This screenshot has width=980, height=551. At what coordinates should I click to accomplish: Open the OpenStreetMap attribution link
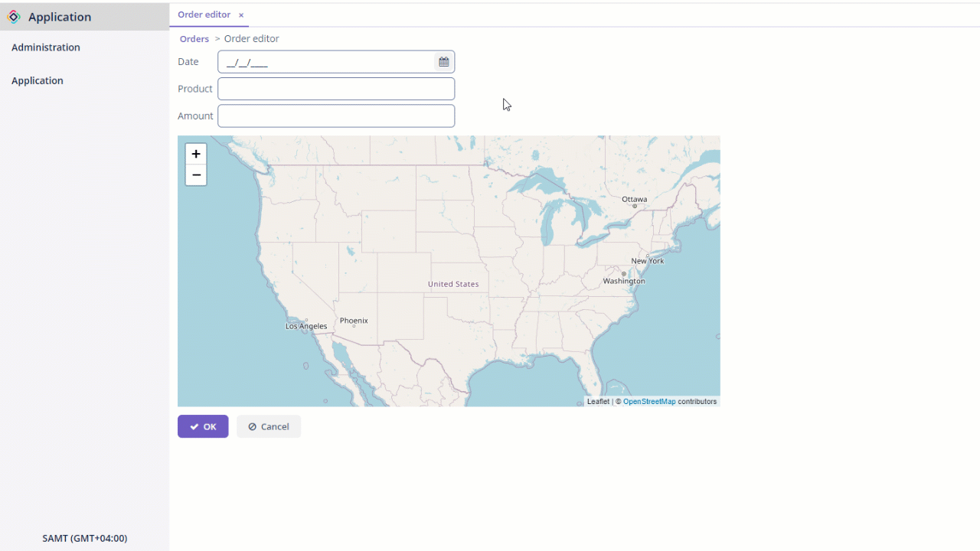click(649, 402)
